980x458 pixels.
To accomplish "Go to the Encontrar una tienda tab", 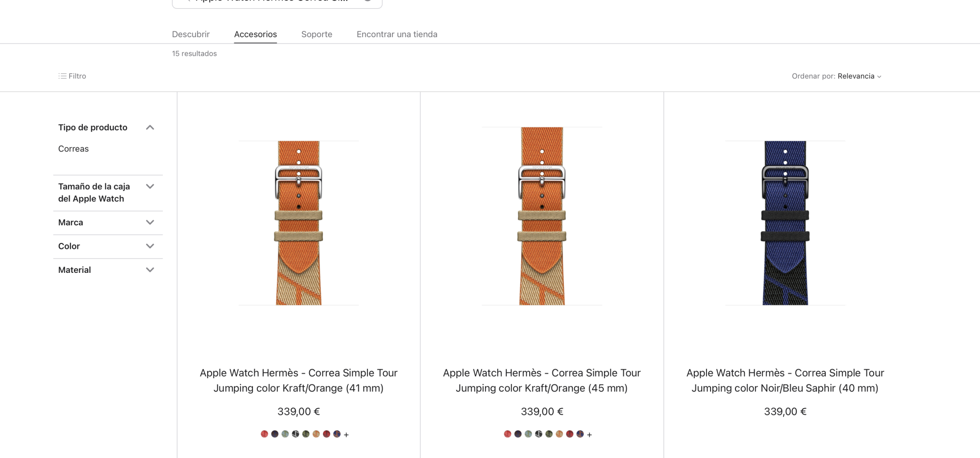I will [397, 34].
